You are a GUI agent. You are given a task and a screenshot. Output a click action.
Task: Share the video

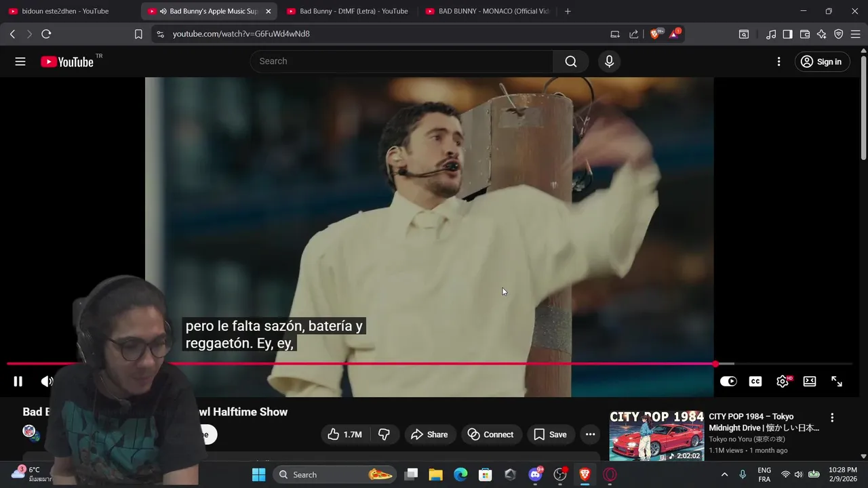(430, 434)
